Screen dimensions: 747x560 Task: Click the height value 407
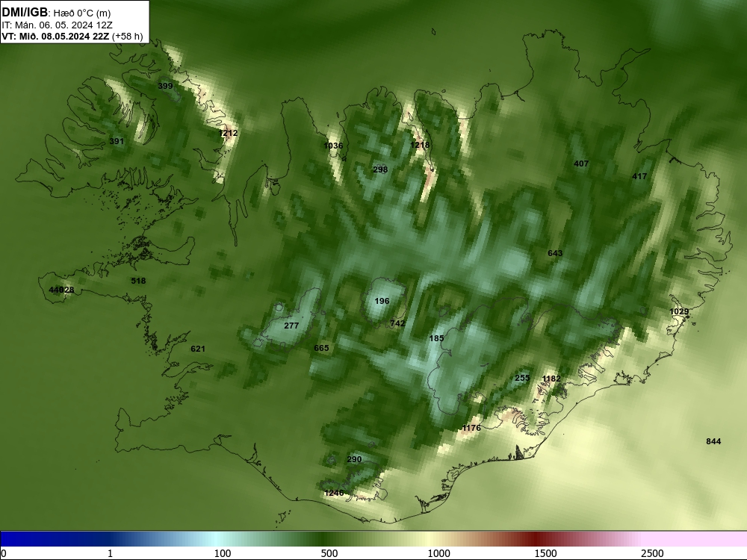581,164
